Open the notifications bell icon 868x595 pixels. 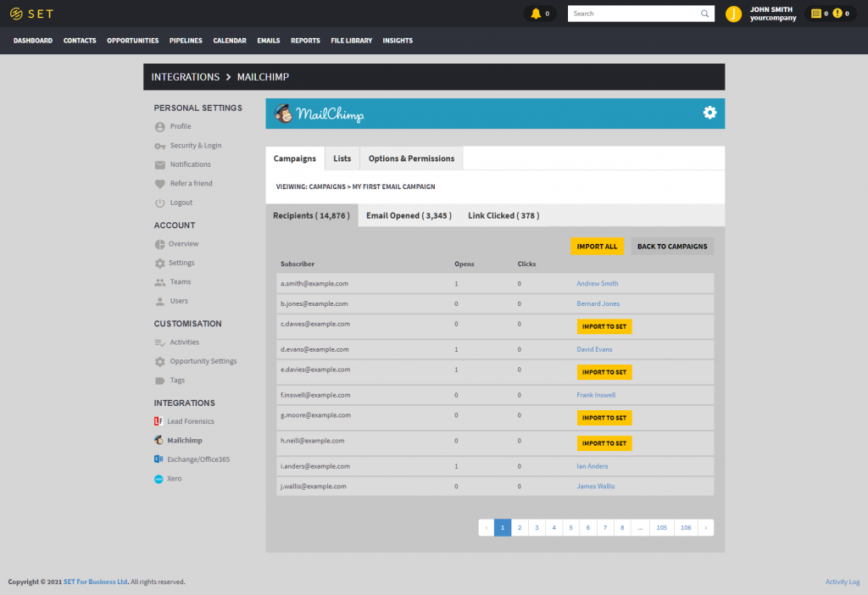click(x=536, y=14)
